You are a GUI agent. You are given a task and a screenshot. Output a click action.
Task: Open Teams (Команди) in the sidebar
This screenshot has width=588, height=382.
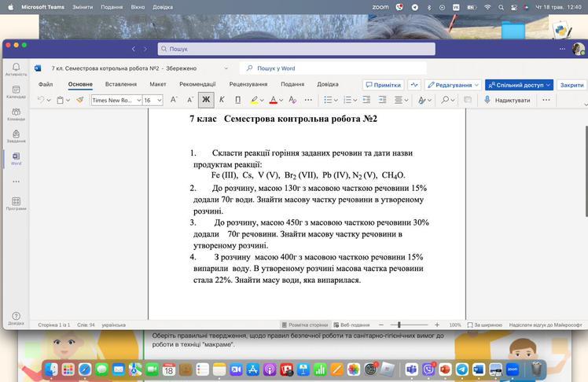tap(16, 114)
